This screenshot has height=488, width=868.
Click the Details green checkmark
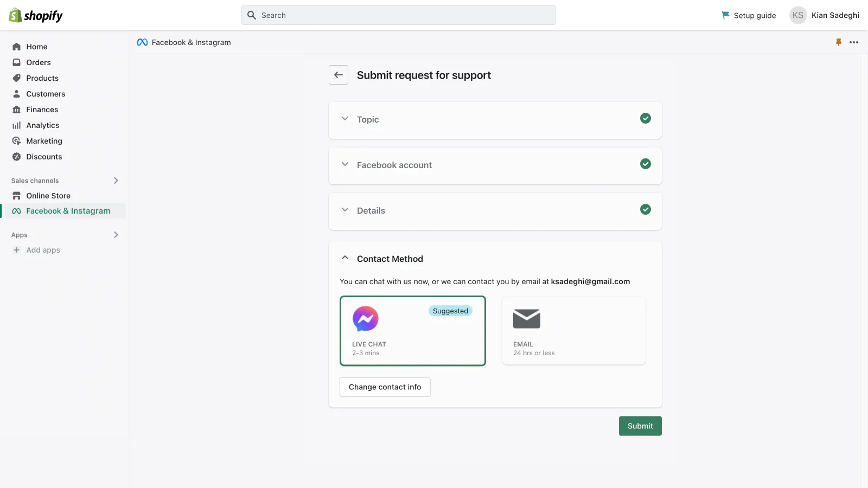tap(646, 209)
